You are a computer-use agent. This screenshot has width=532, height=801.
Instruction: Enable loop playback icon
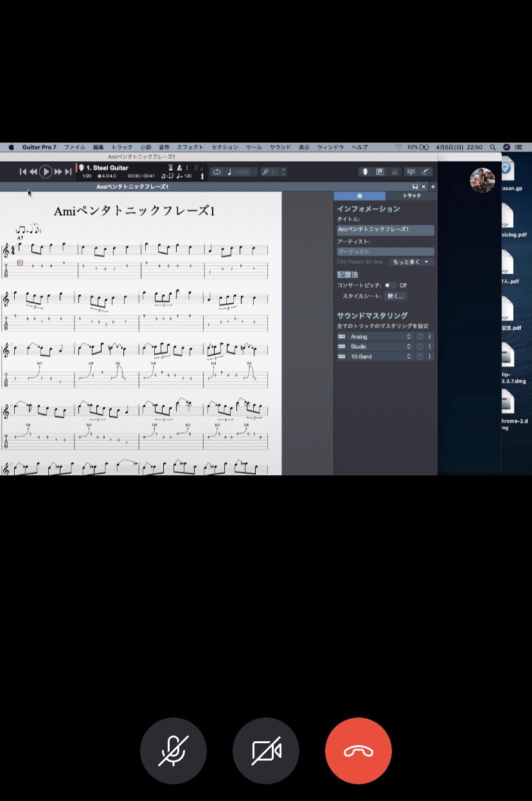pyautogui.click(x=217, y=172)
